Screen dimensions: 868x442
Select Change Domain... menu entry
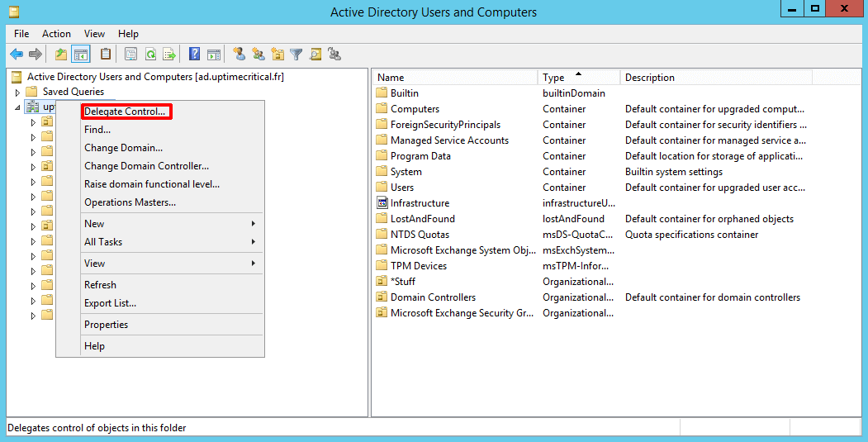170,148
